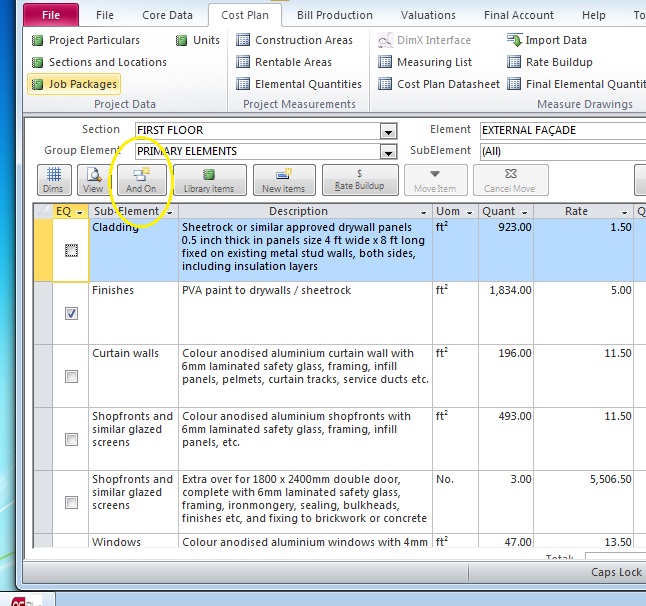Open Rate Buildup in the ribbon

pyautogui.click(x=550, y=62)
